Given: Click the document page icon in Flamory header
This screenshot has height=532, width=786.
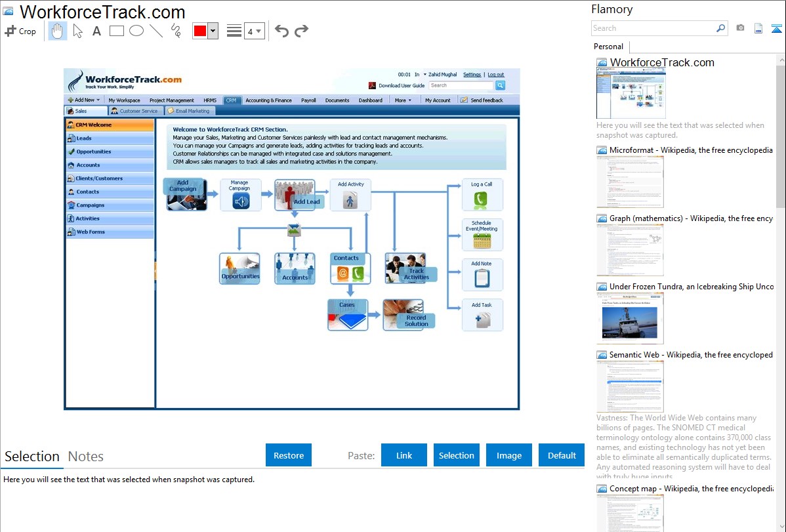Looking at the screenshot, I should (x=758, y=28).
